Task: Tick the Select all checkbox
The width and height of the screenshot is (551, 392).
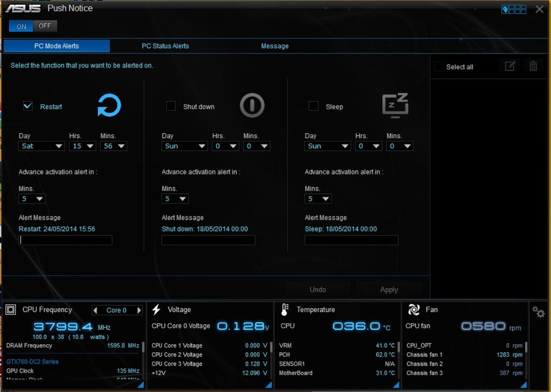Action: [x=439, y=67]
